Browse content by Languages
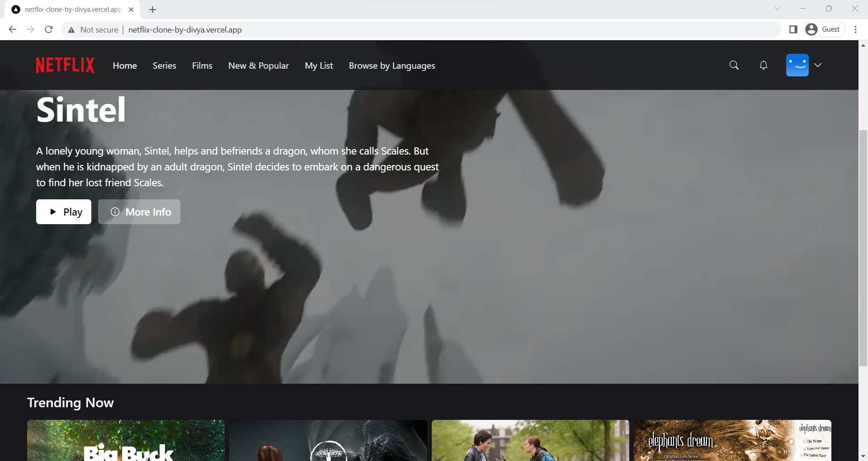Viewport: 868px width, 461px height. [392, 65]
